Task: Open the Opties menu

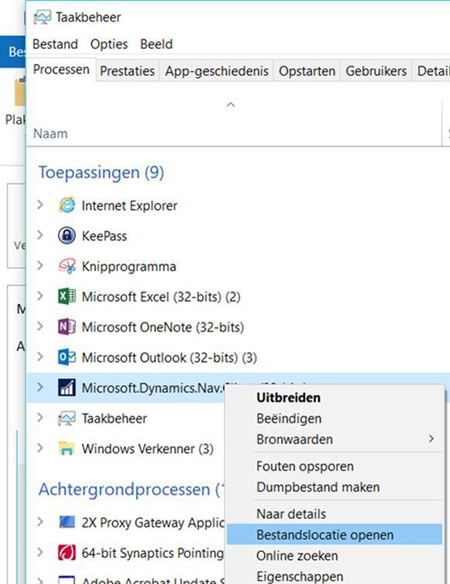Action: [x=109, y=44]
